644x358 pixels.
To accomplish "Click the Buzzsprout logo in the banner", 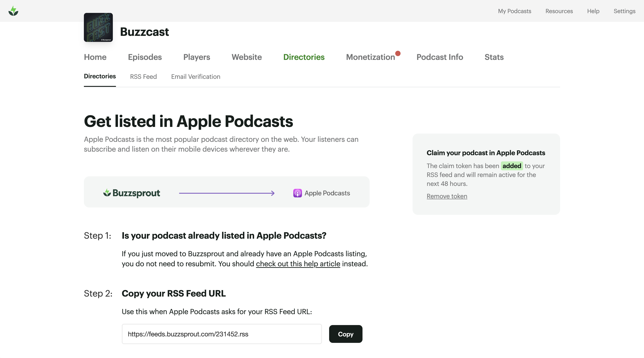I will coord(132,193).
